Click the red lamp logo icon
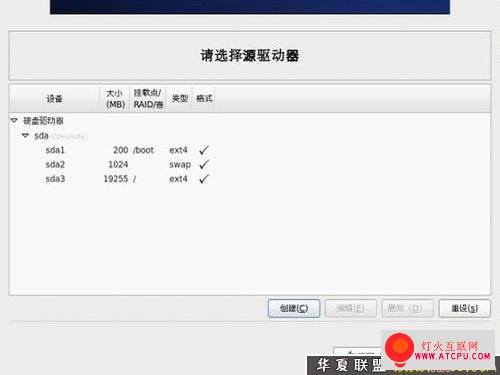The height and width of the screenshot is (375, 500). pyautogui.click(x=399, y=349)
